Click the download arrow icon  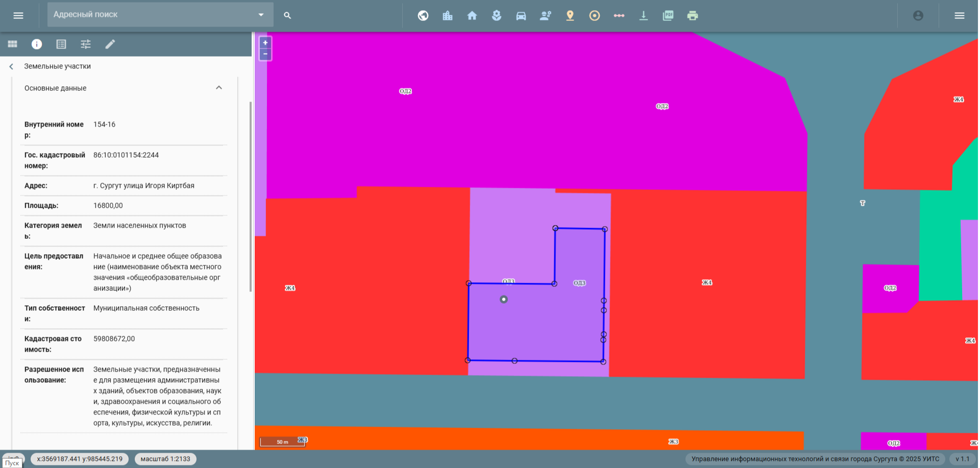(644, 15)
